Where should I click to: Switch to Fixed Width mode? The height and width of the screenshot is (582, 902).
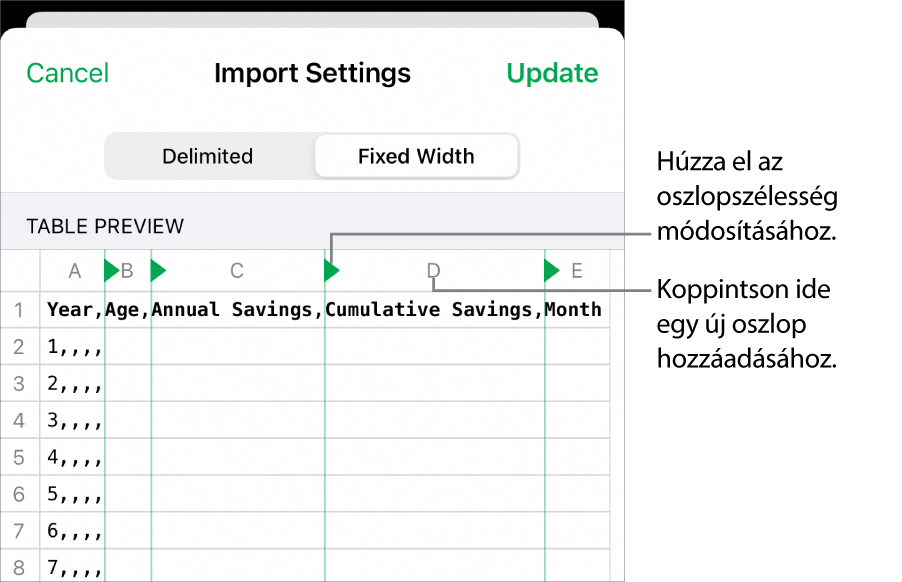click(x=416, y=157)
